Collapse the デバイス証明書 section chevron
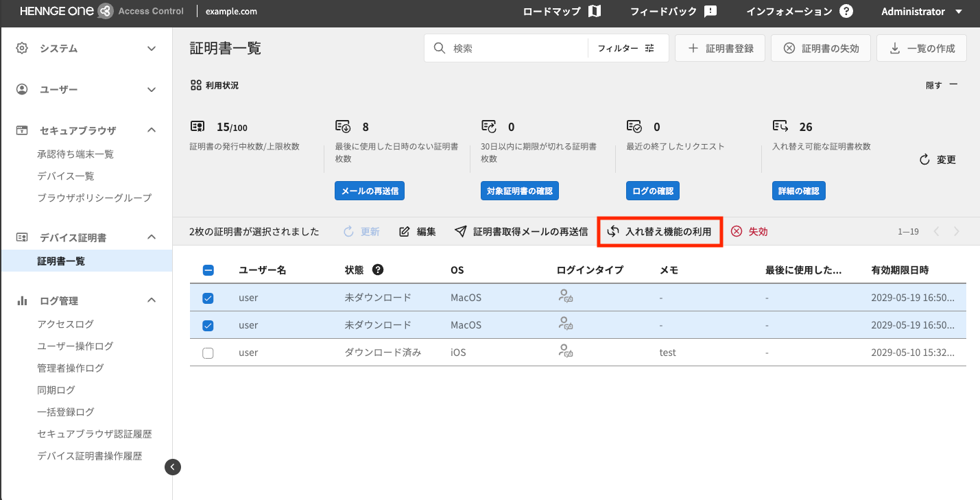This screenshot has height=500, width=980. (x=152, y=237)
